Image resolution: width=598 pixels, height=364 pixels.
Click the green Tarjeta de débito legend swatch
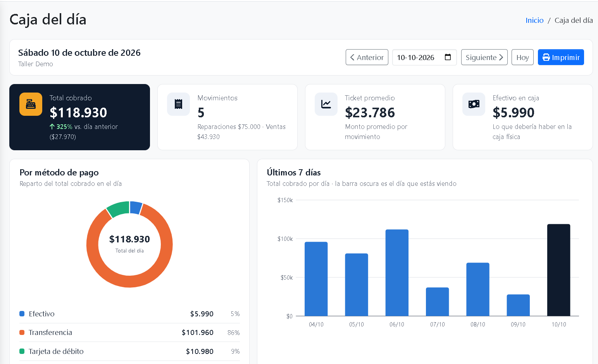22,351
